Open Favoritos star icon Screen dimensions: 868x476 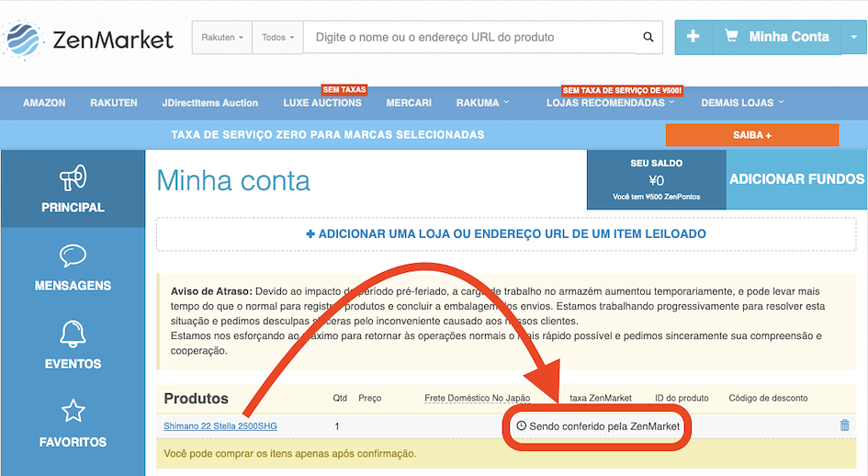pos(73,411)
